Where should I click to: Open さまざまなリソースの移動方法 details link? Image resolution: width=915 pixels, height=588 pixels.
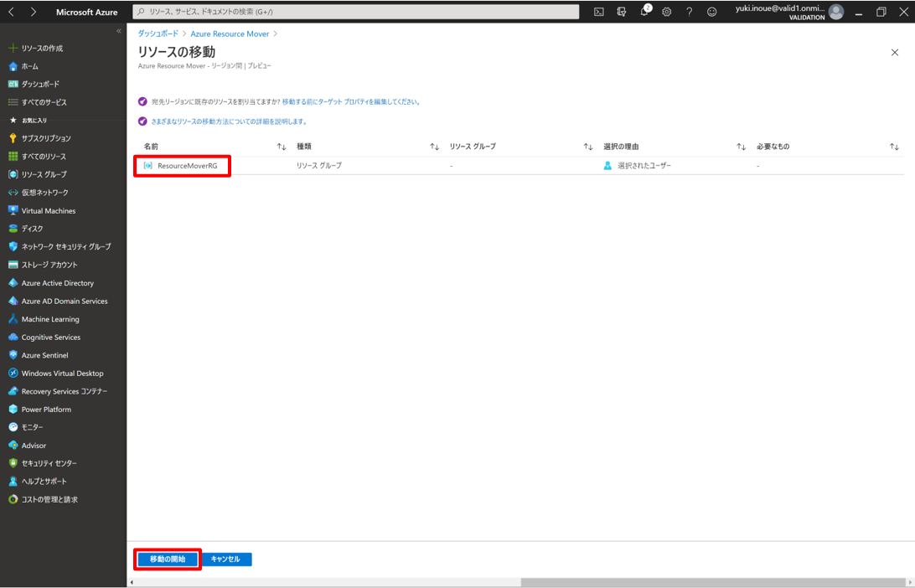tap(230, 122)
